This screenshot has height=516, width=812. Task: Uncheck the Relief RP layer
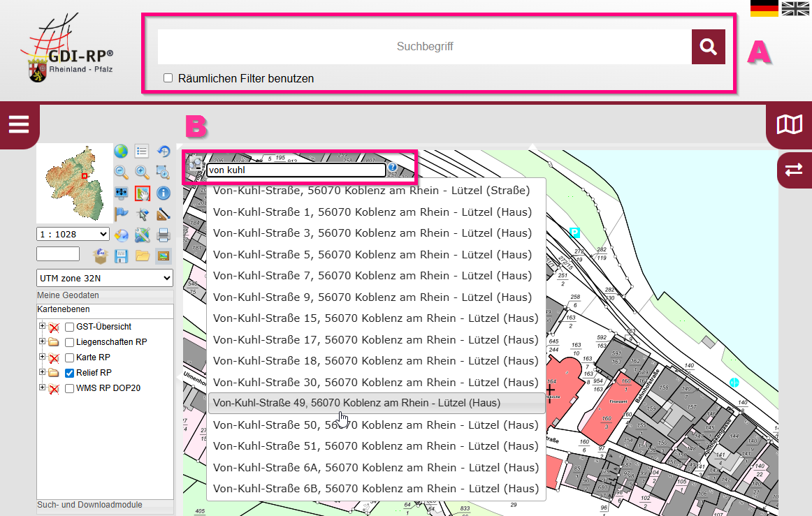tap(69, 373)
